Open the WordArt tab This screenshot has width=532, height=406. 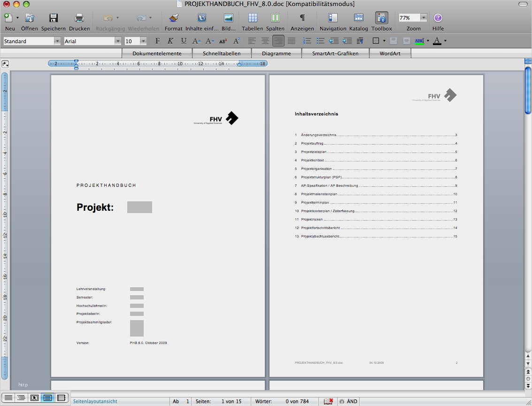point(390,53)
